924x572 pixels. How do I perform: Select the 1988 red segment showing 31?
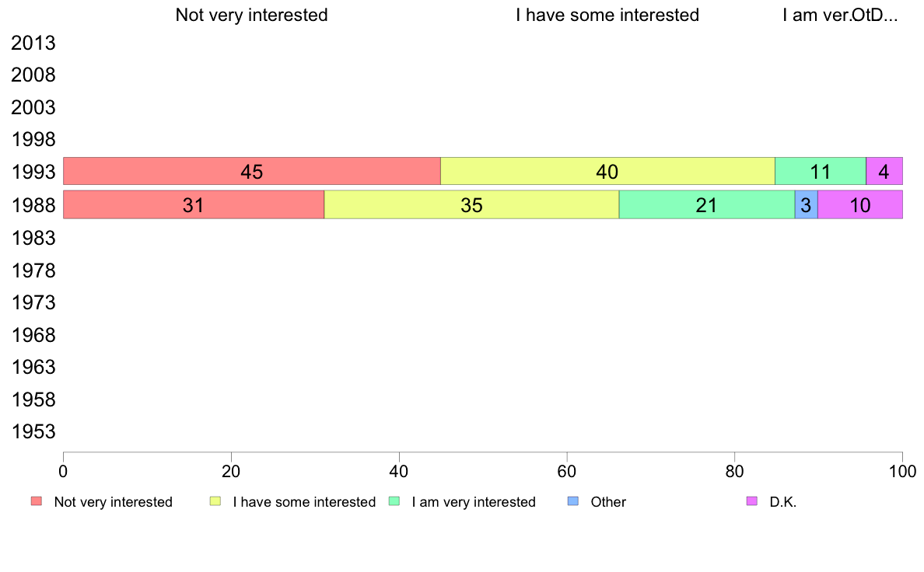(194, 204)
